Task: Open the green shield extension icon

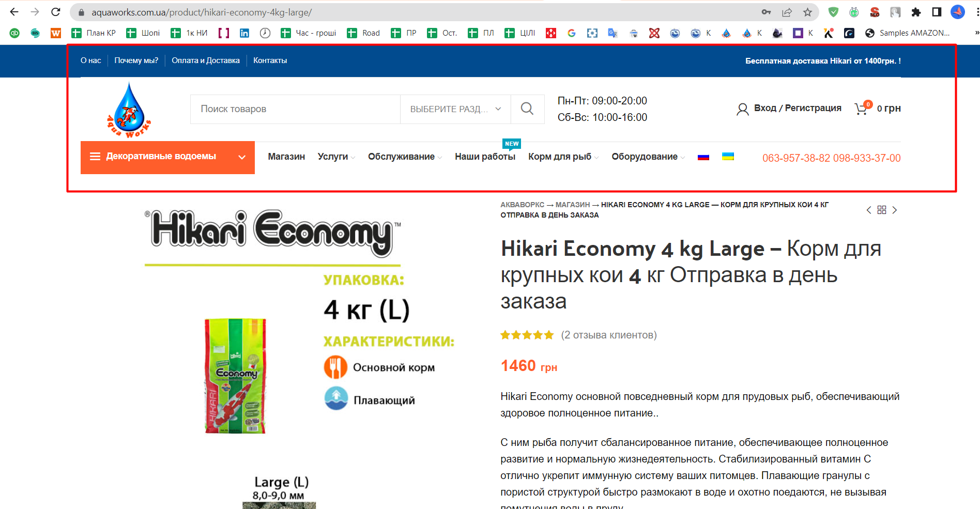Action: pyautogui.click(x=833, y=12)
